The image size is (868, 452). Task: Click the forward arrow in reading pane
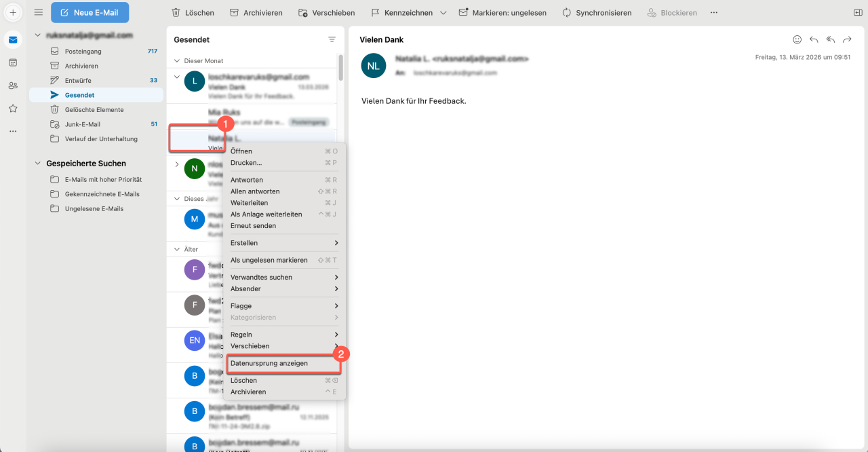[846, 40]
